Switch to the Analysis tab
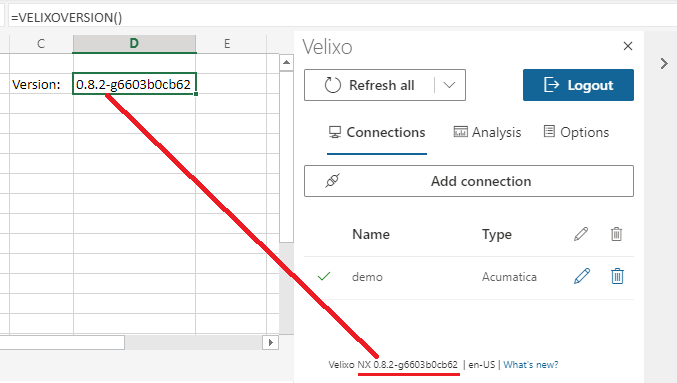Image resolution: width=677 pixels, height=383 pixels. click(487, 133)
